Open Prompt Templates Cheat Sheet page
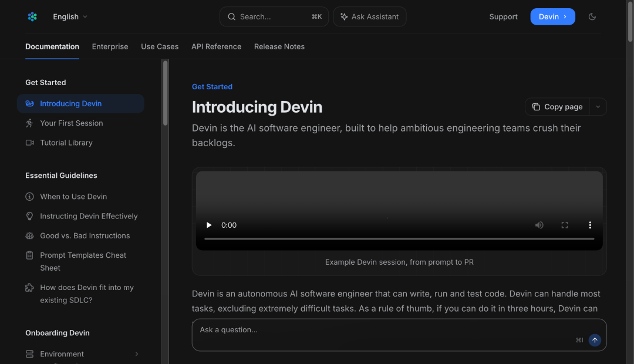This screenshot has height=364, width=634. [83, 262]
